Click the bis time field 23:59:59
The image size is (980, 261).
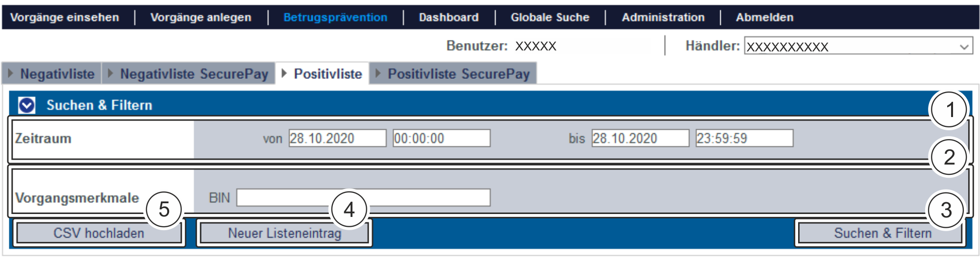[744, 138]
